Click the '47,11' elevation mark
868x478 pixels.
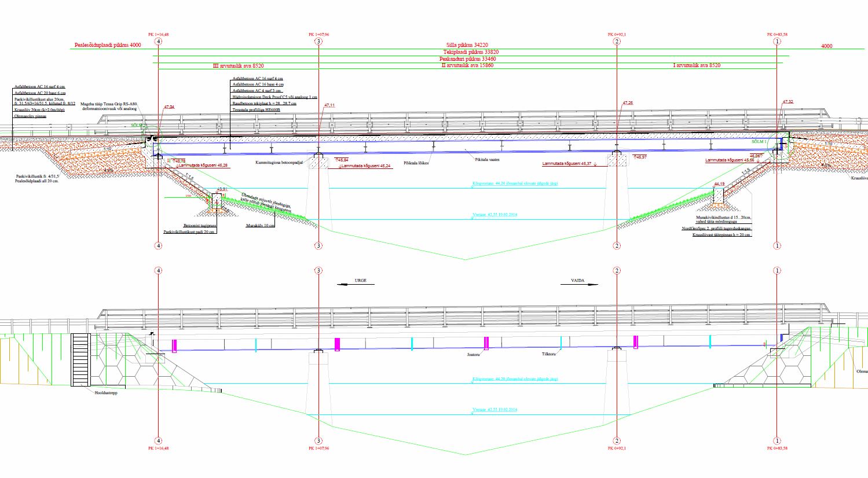[329, 105]
